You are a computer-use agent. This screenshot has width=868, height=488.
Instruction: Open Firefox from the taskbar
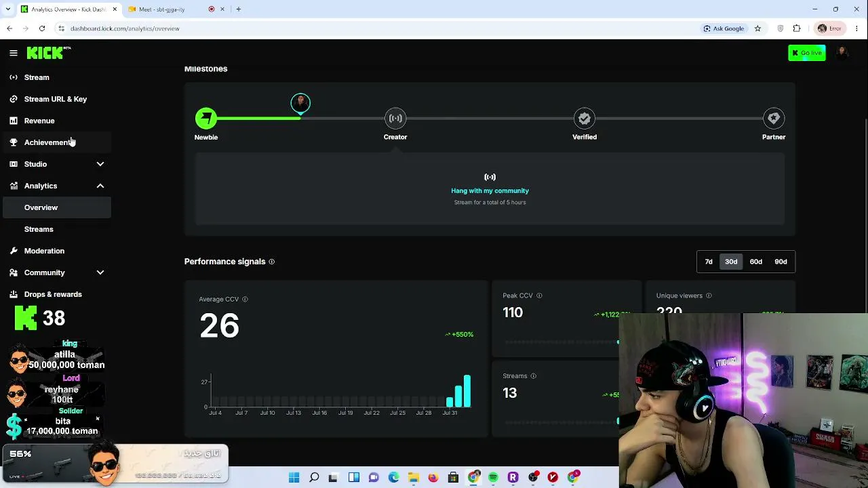click(433, 478)
